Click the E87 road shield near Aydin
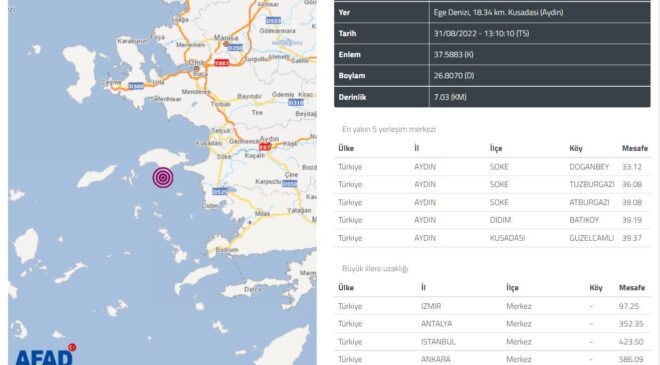 (x=265, y=147)
